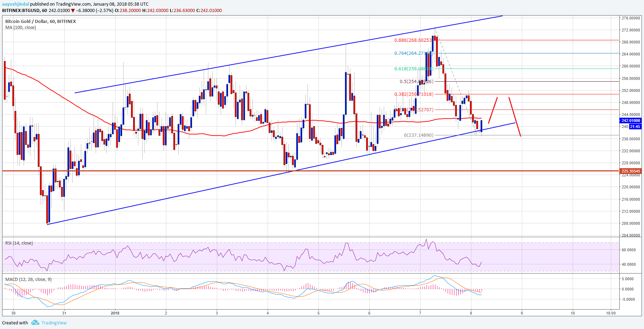The image size is (644, 329).
Task: Select the 0.764 Fibonacci level label
Action: click(413, 53)
